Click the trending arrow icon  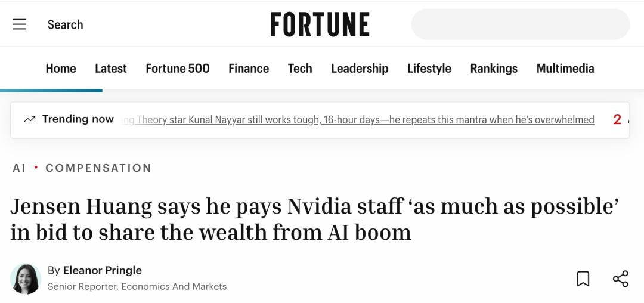coord(30,119)
